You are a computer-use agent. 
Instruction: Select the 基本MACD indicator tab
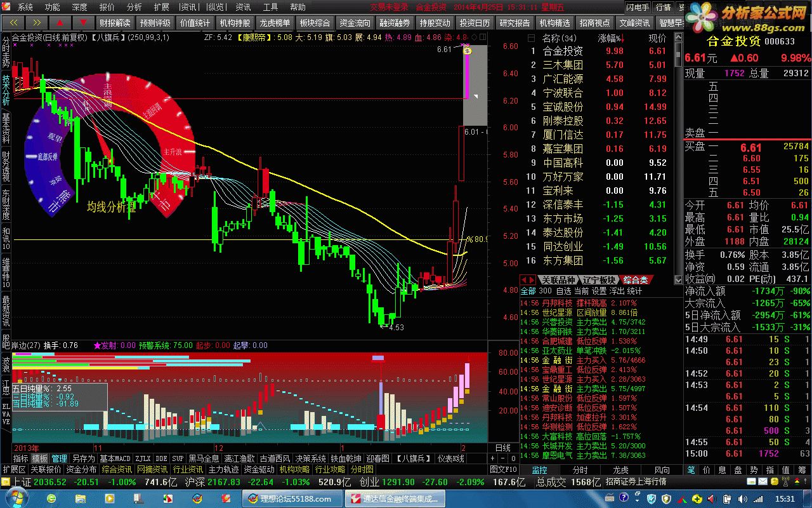pyautogui.click(x=115, y=458)
